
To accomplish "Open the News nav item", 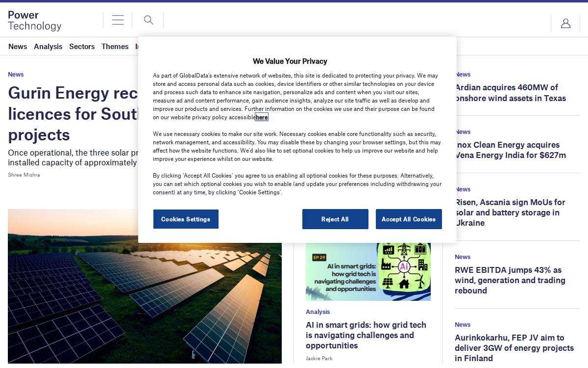I will (18, 47).
